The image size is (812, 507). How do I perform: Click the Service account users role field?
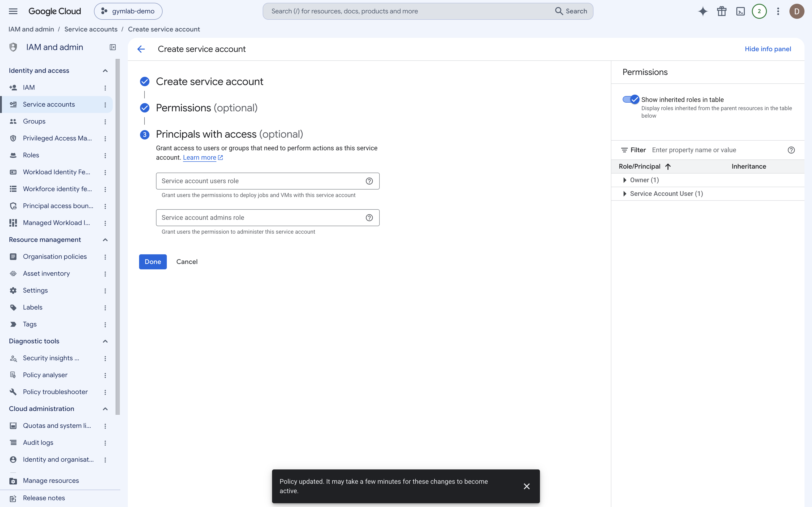[268, 181]
